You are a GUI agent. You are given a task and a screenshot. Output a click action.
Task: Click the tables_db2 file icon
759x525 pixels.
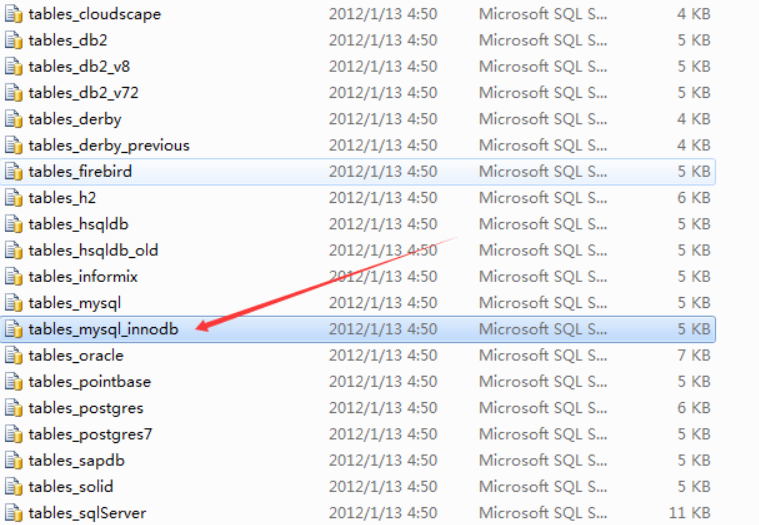pyautogui.click(x=14, y=40)
